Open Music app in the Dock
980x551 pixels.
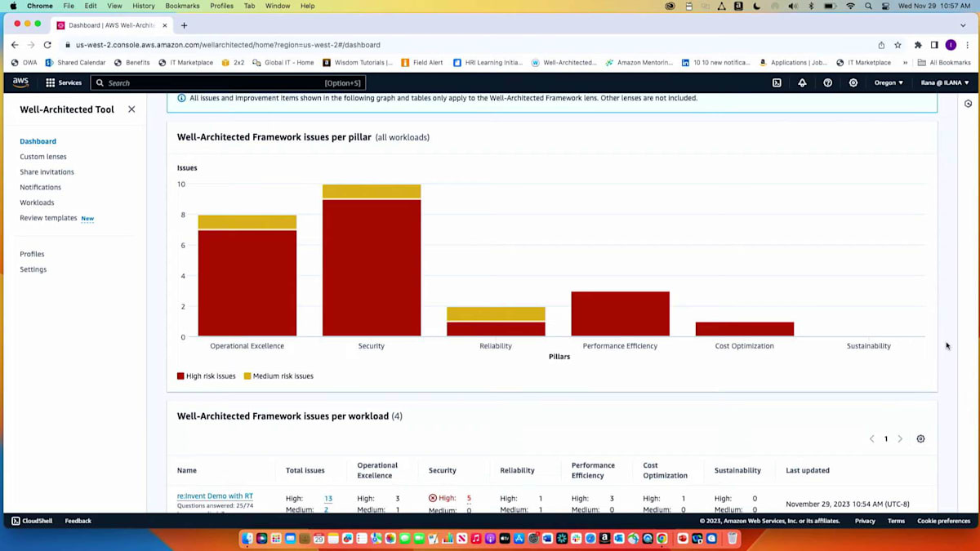point(476,538)
